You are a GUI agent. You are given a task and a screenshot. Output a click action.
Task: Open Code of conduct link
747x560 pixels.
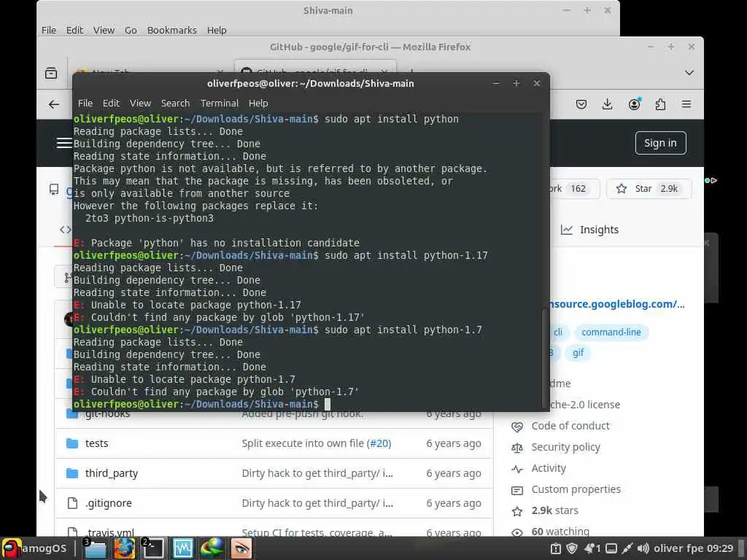point(570,426)
